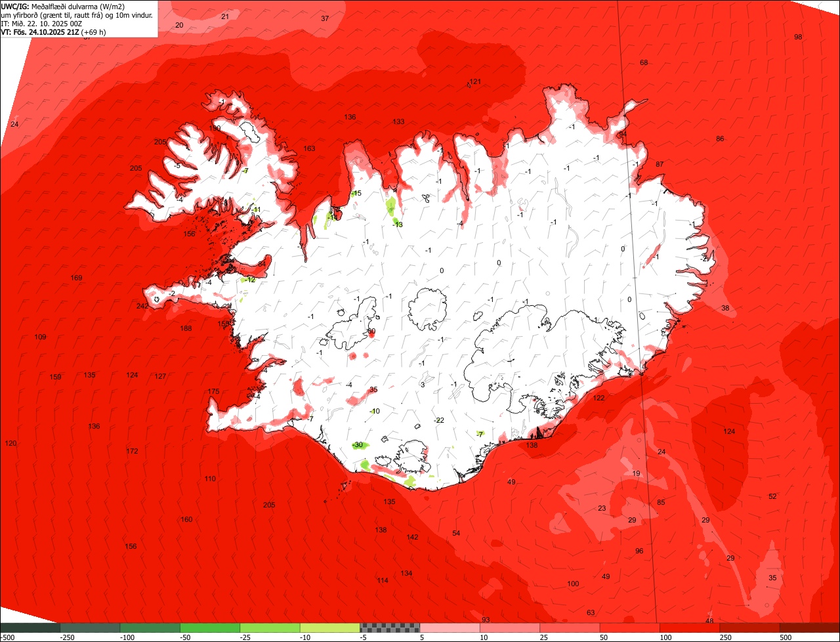Image resolution: width=840 pixels, height=642 pixels.
Task: Click the map value 133
Action: click(398, 121)
